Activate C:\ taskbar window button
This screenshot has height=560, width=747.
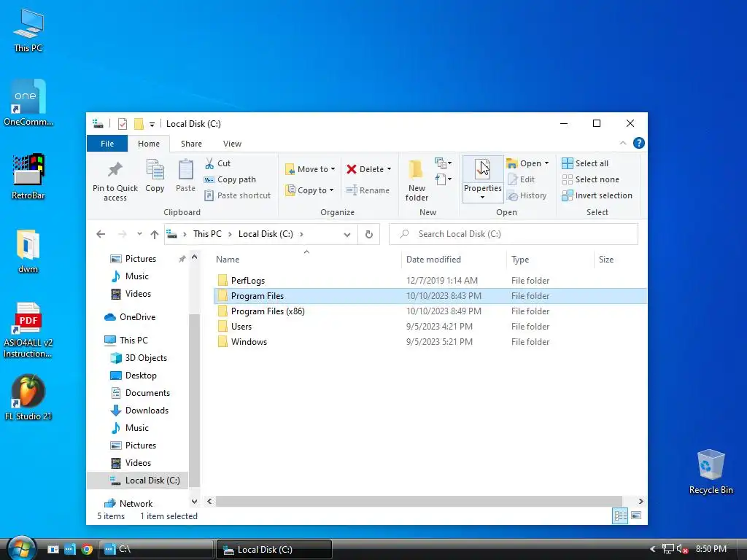point(156,549)
